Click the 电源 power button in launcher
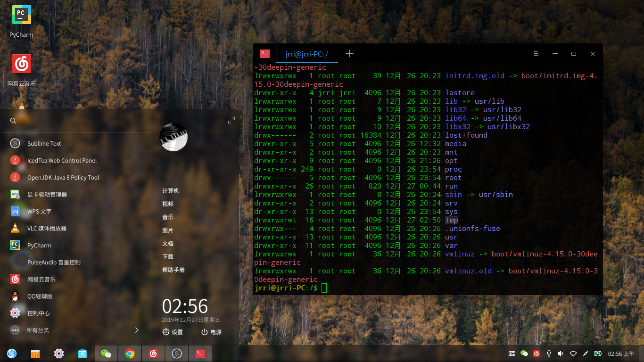This screenshot has width=644, height=362. pos(211,332)
